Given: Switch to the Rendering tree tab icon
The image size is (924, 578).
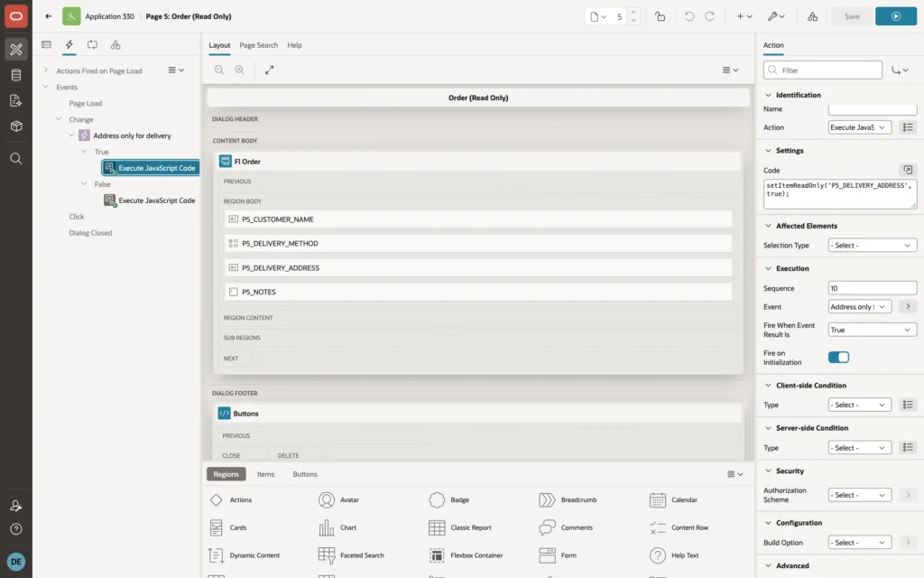Looking at the screenshot, I should coord(46,45).
